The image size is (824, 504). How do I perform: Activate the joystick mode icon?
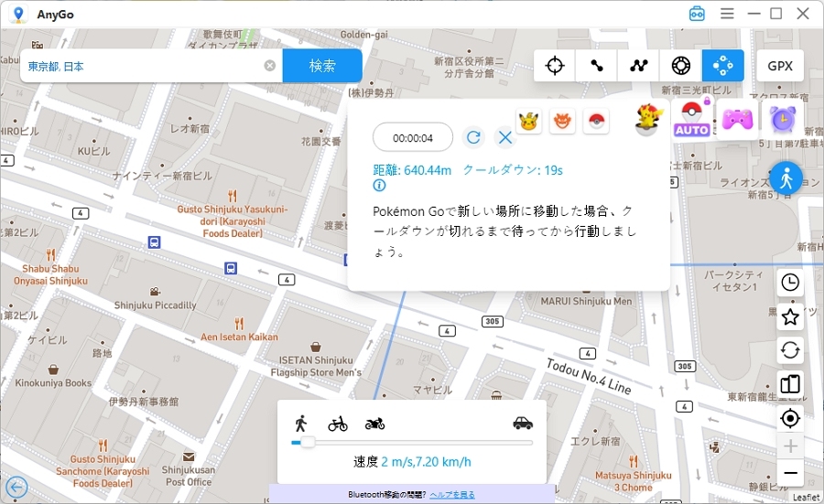coord(723,66)
